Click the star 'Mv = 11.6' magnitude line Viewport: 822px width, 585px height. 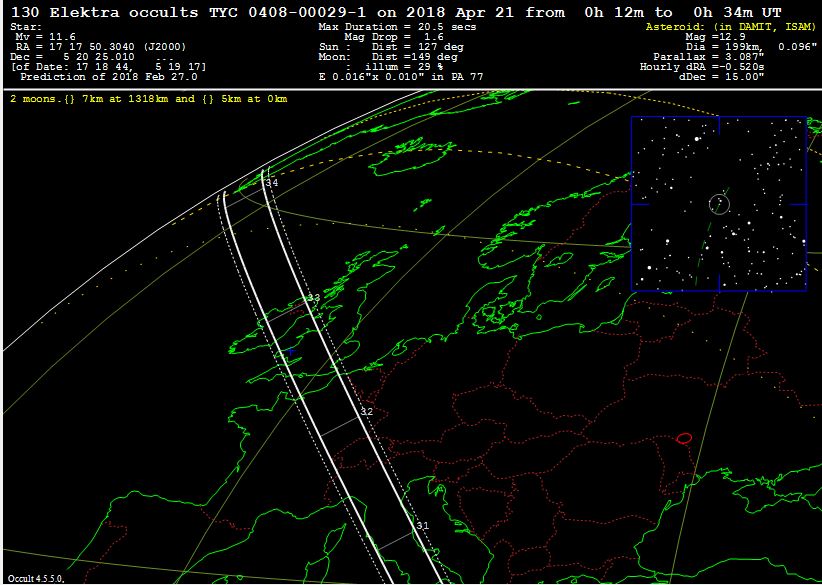(x=44, y=37)
